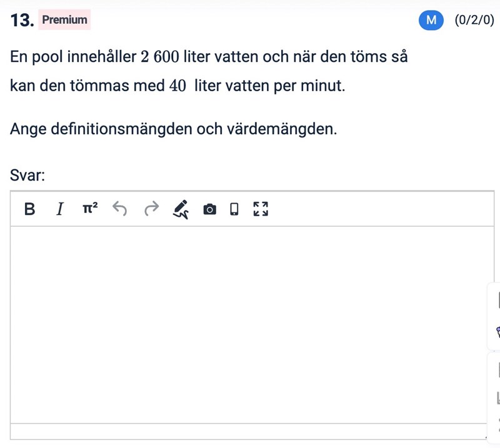Undo the last edit in the editor

pyautogui.click(x=120, y=209)
